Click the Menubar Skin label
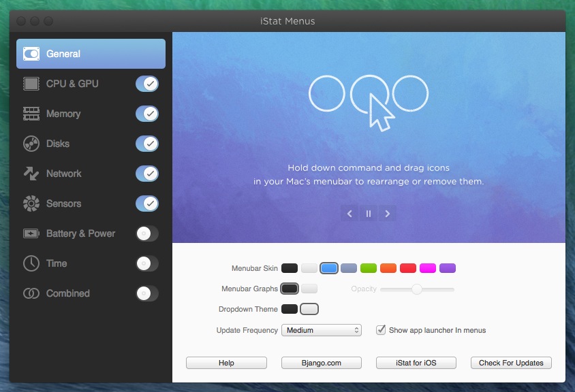The height and width of the screenshot is (392, 575). click(255, 268)
